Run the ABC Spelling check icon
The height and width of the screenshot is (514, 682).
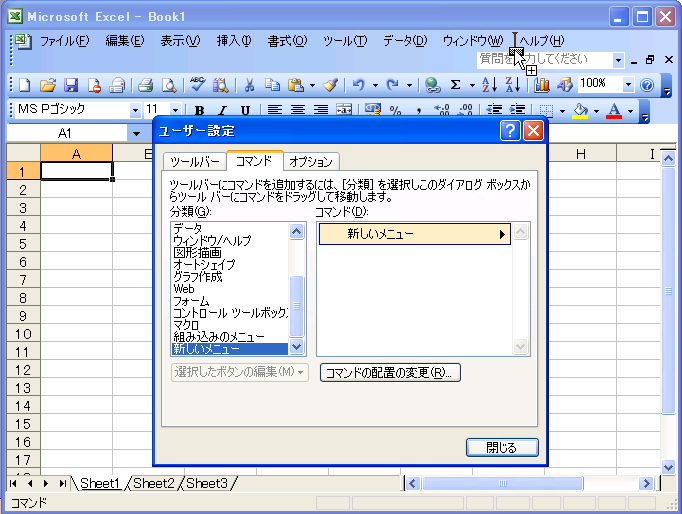197,85
